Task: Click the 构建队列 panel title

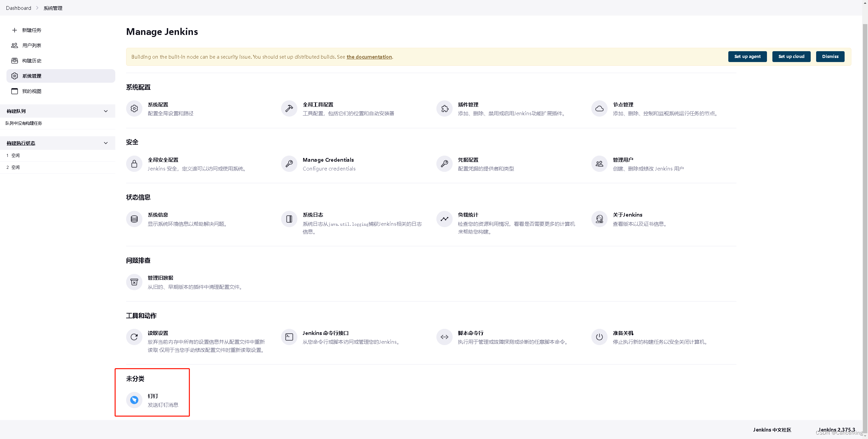Action: (16, 111)
